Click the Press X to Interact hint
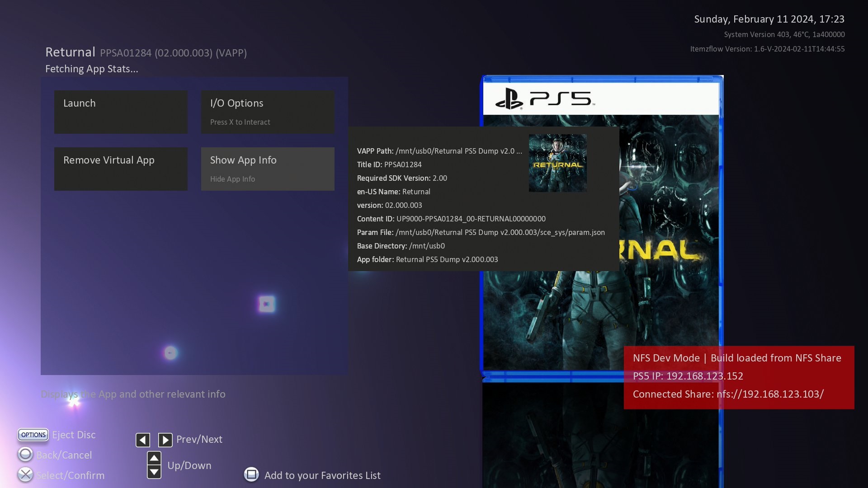868x488 pixels. point(240,122)
